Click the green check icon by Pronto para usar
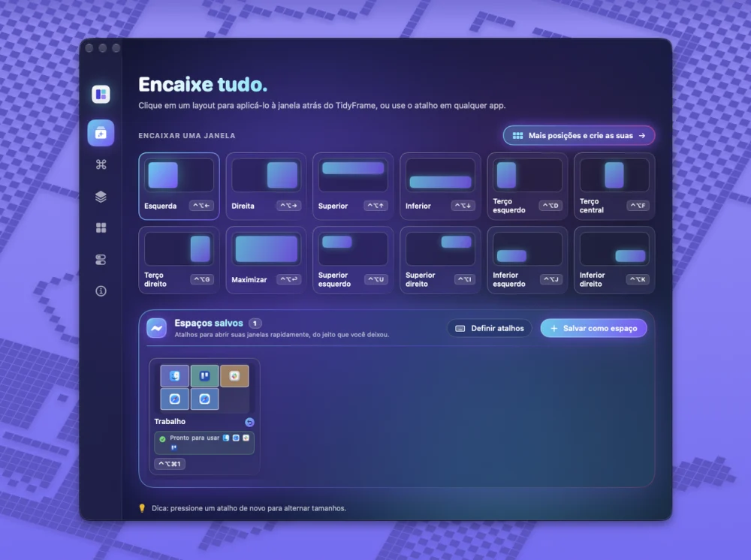This screenshot has height=560, width=751. pyautogui.click(x=162, y=439)
